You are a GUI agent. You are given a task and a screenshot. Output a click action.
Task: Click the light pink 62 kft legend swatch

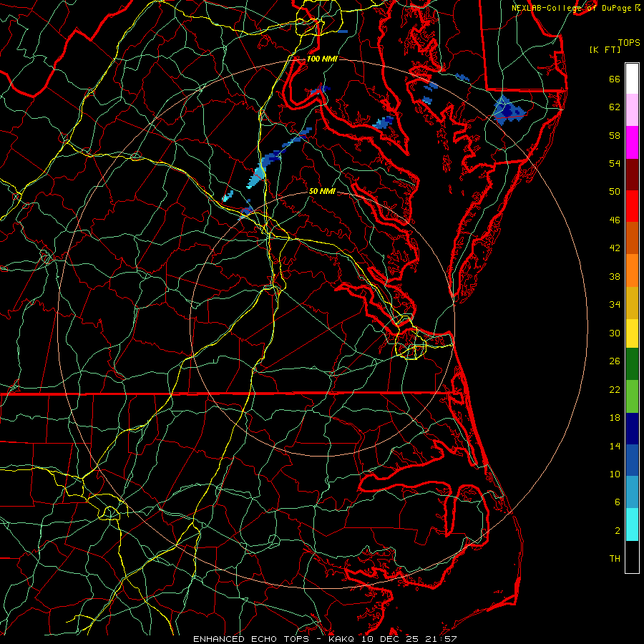coord(632,110)
